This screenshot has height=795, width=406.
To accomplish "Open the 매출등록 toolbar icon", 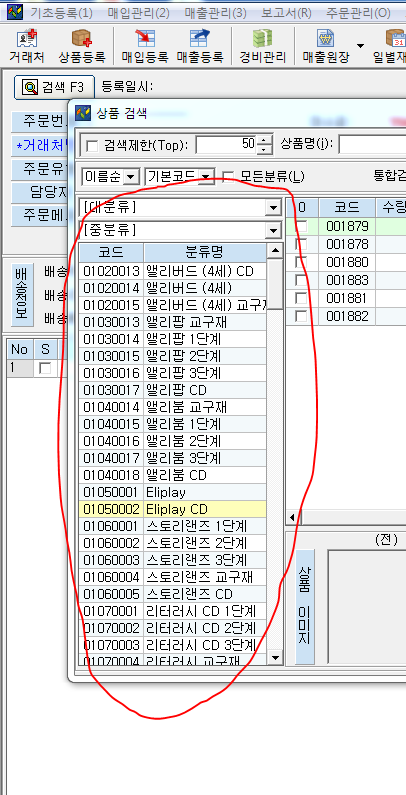I will (x=200, y=46).
